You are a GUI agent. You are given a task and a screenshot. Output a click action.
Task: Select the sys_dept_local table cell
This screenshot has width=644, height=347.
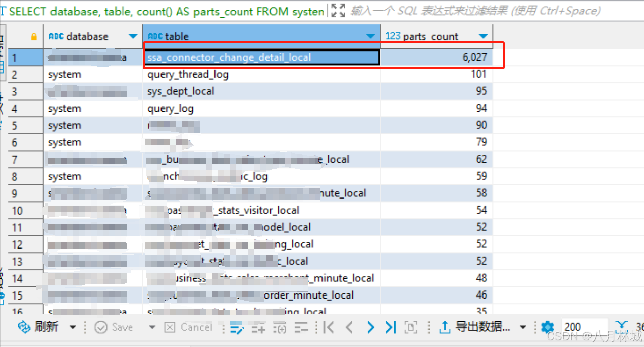point(261,91)
